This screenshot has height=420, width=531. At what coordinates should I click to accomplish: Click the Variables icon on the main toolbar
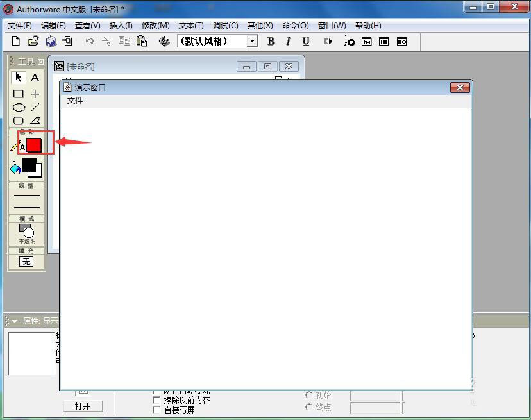383,42
